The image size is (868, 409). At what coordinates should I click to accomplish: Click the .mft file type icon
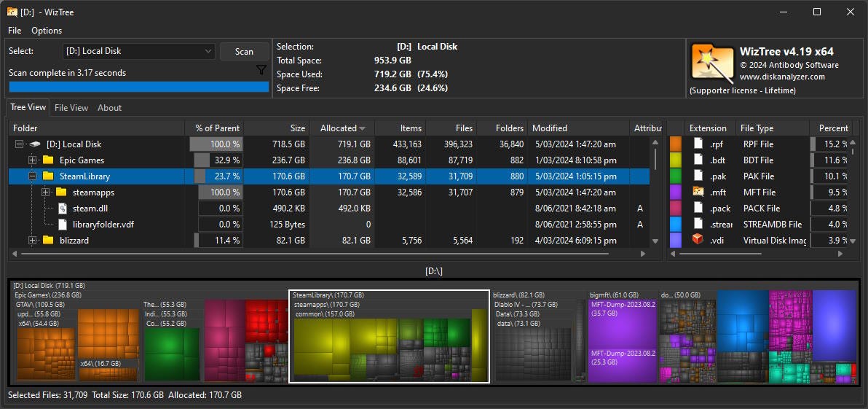tap(698, 192)
